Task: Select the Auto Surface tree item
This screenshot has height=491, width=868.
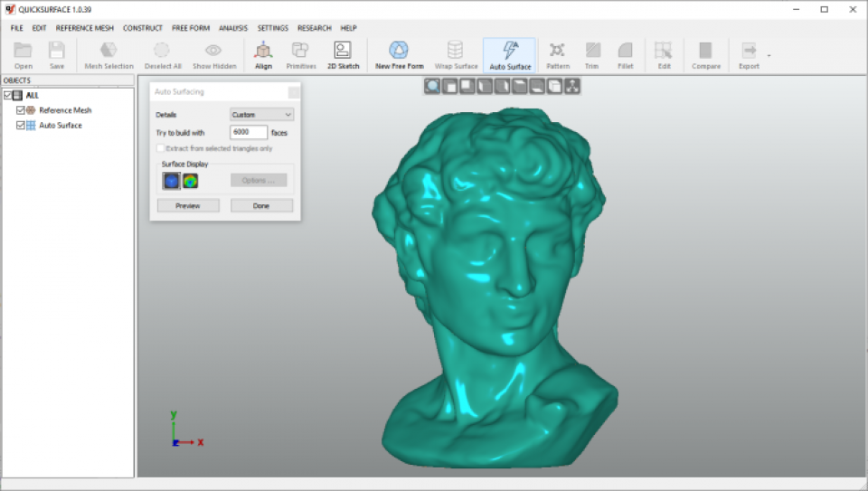Action: (x=61, y=125)
